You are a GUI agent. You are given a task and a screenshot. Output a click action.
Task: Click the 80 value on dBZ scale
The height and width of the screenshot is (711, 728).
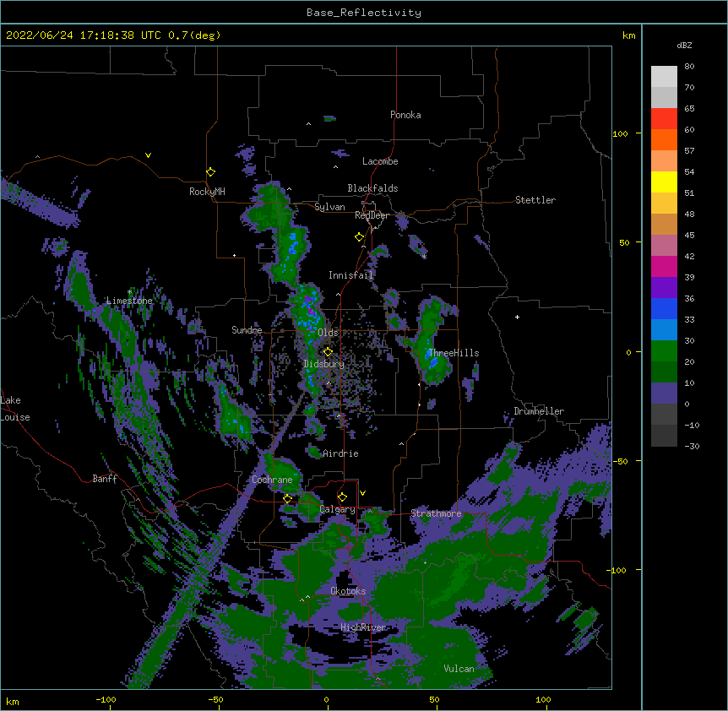(x=689, y=67)
